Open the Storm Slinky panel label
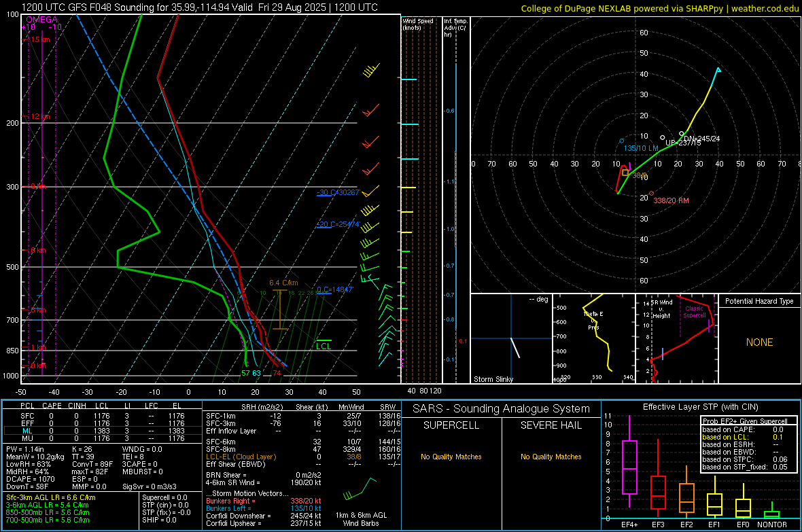Screen dimensions: 802x532 click(493, 379)
